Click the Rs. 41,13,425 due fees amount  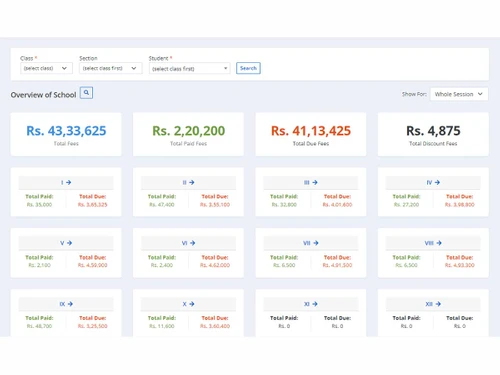click(311, 131)
